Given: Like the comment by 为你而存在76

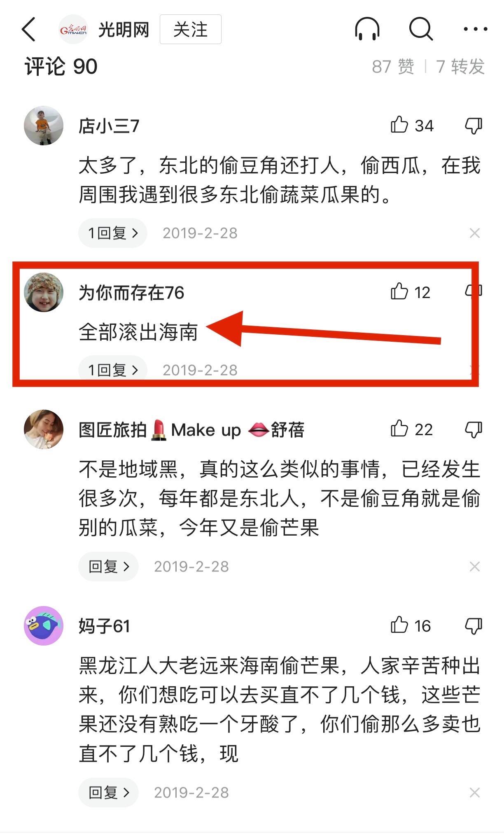Looking at the screenshot, I should point(399,291).
